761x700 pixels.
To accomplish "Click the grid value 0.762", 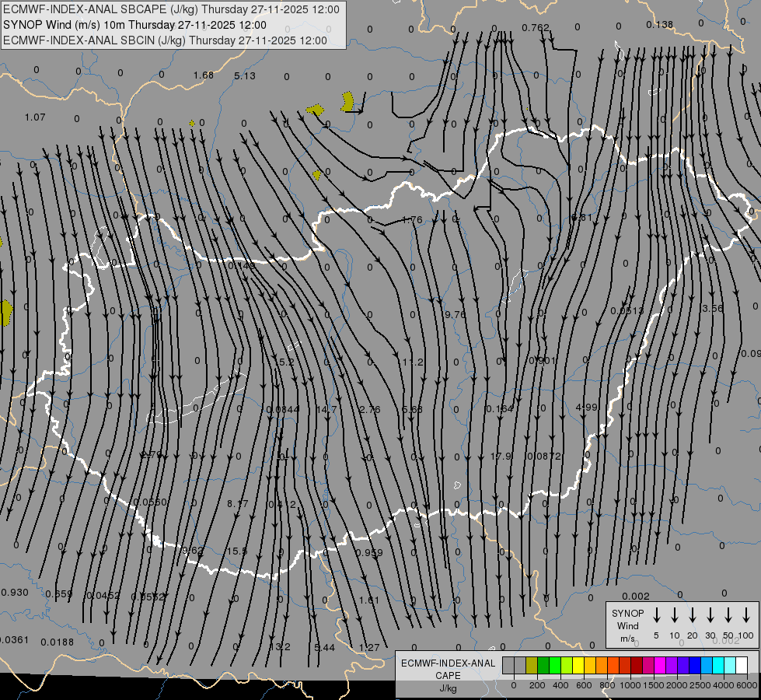I will tap(536, 28).
